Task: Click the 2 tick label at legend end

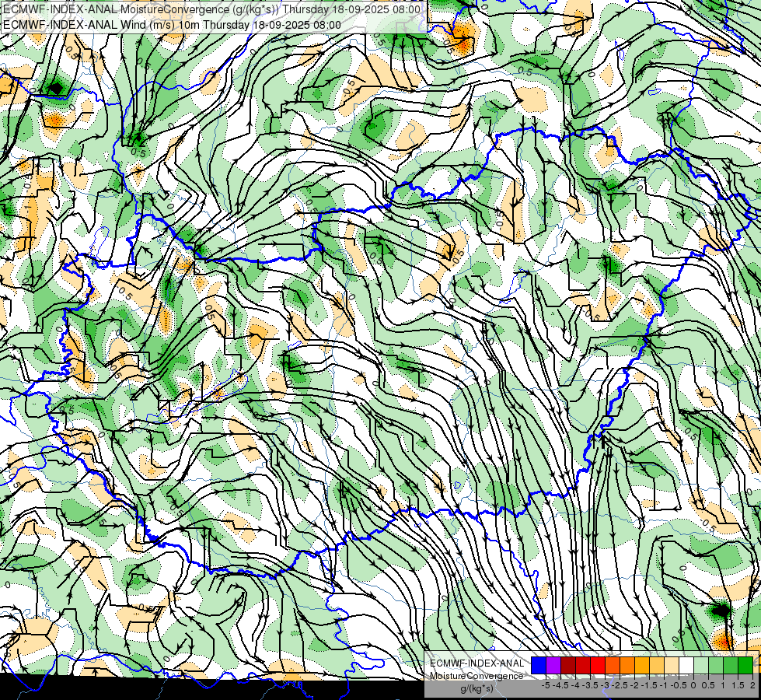Action: click(752, 685)
